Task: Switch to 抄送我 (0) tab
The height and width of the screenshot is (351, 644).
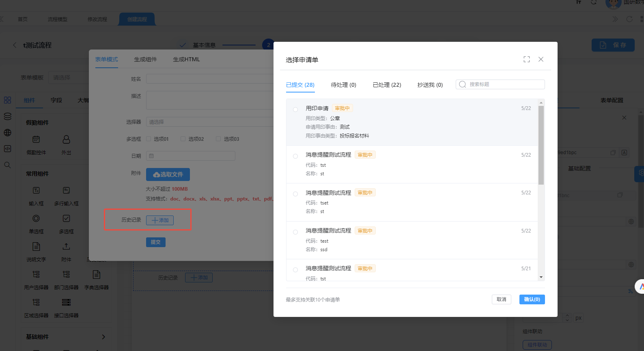Action: tap(430, 85)
